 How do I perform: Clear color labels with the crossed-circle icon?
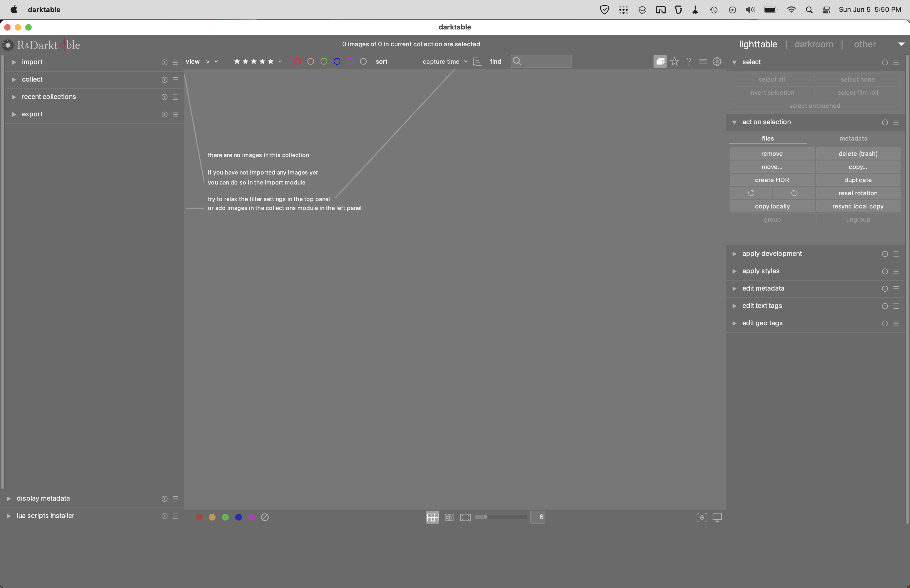click(265, 517)
